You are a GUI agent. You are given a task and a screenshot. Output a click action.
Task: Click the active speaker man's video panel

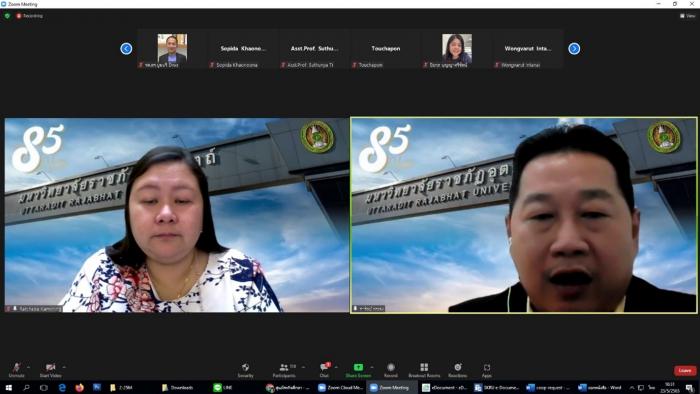pyautogui.click(x=524, y=215)
